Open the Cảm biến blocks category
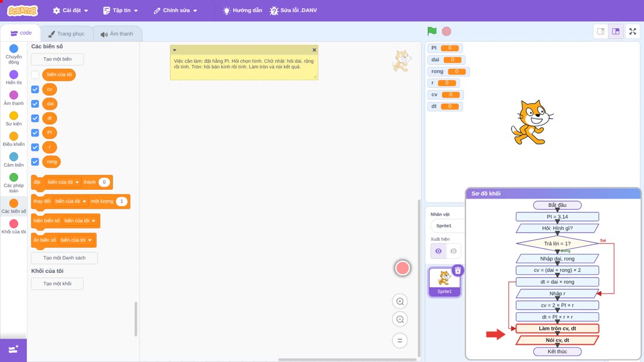Image resolution: width=644 pixels, height=362 pixels. [x=13, y=159]
